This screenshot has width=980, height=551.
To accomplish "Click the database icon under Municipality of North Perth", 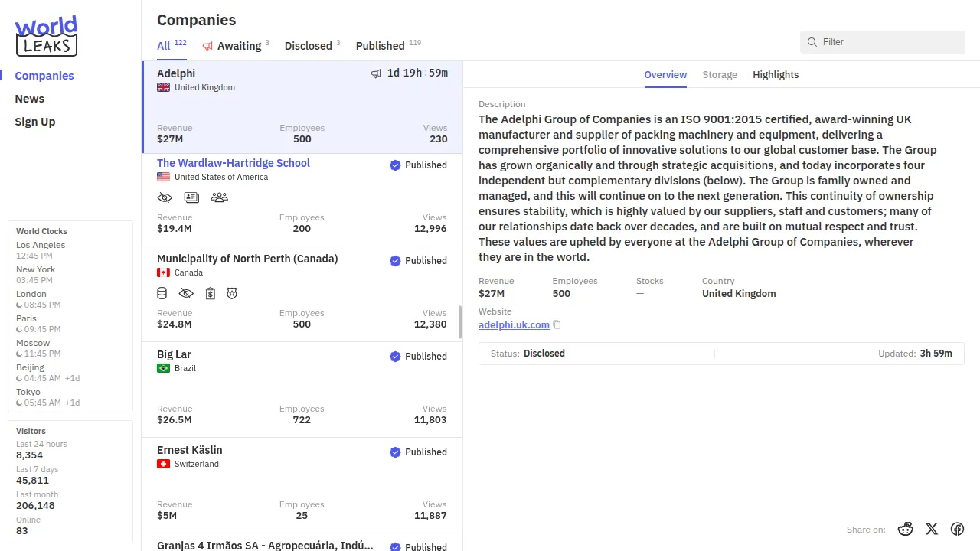I will [x=162, y=293].
